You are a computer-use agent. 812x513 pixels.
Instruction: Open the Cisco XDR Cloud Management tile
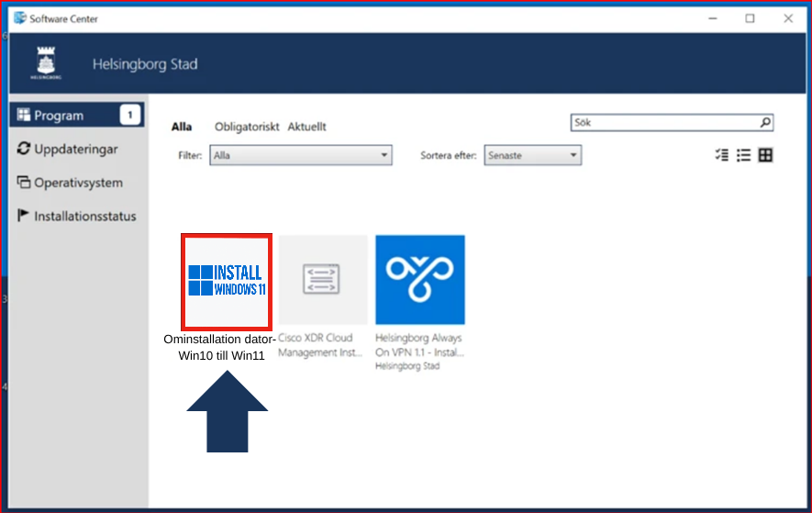coord(323,280)
